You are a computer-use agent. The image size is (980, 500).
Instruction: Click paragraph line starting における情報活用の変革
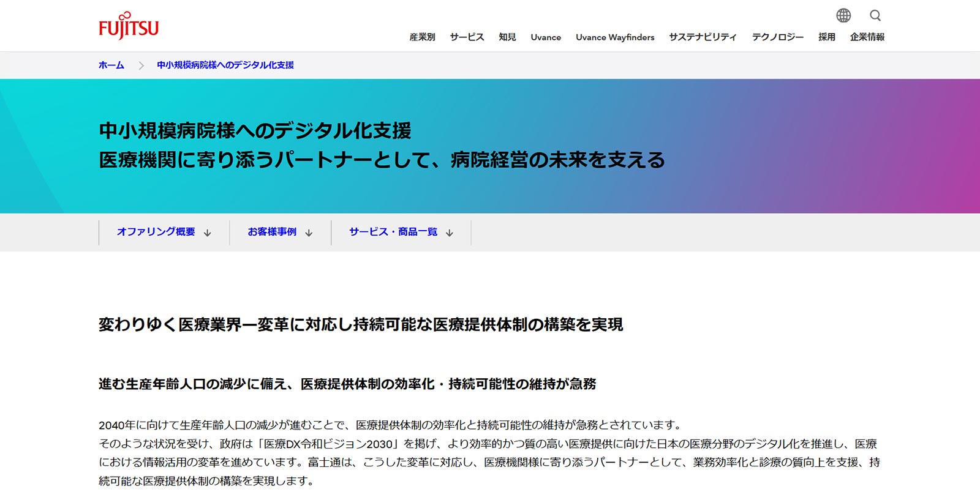pos(489,462)
